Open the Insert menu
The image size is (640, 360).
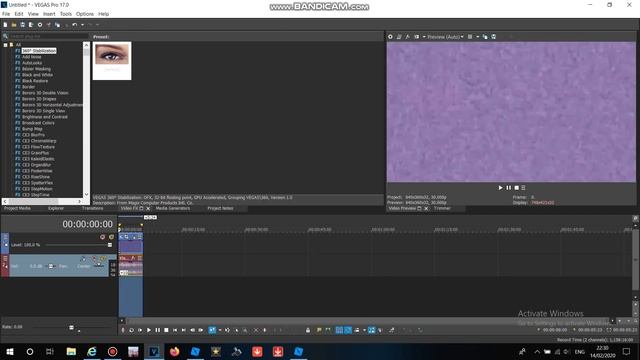(49, 14)
